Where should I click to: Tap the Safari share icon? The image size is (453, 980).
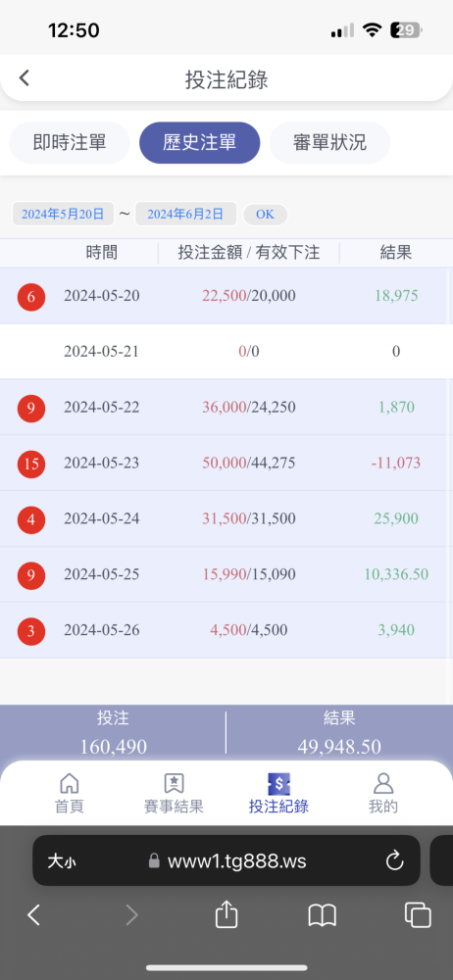coord(226,915)
